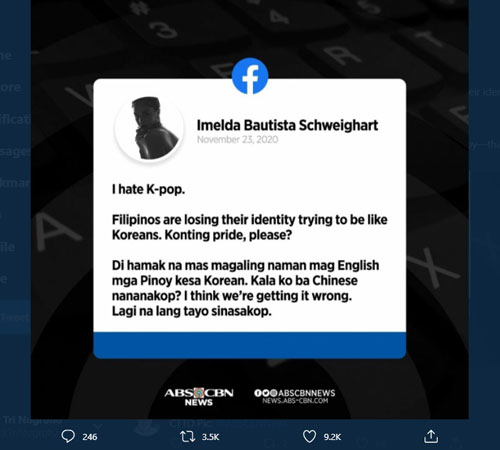Open the share upload-arrow icon
500x450 pixels.
tap(431, 436)
